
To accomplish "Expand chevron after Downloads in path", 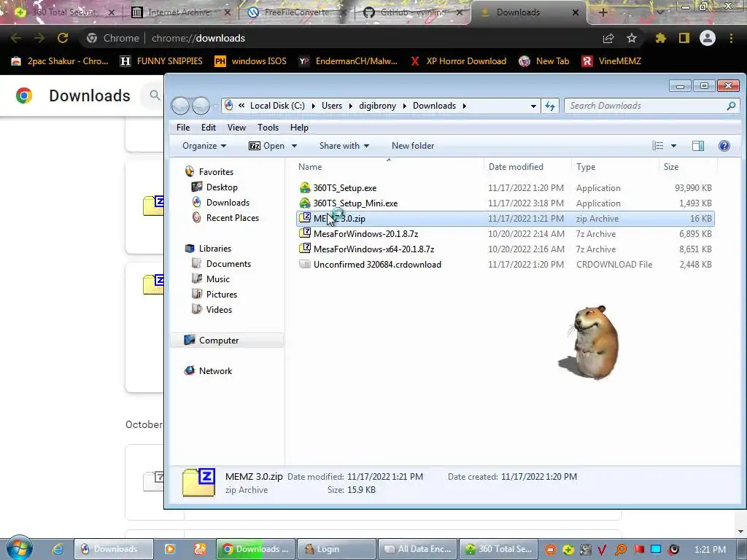I will tap(465, 106).
